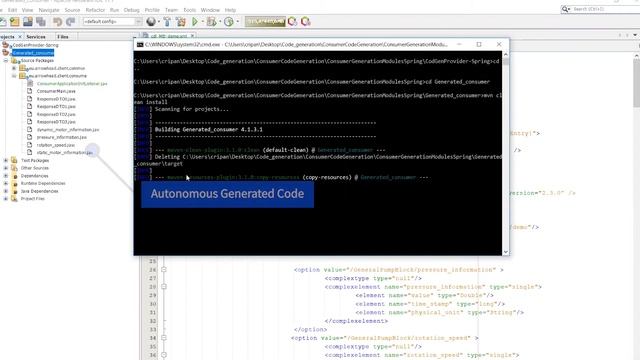640x360 pixels.
Task: Expand the Other Sources node
Action: (6, 168)
